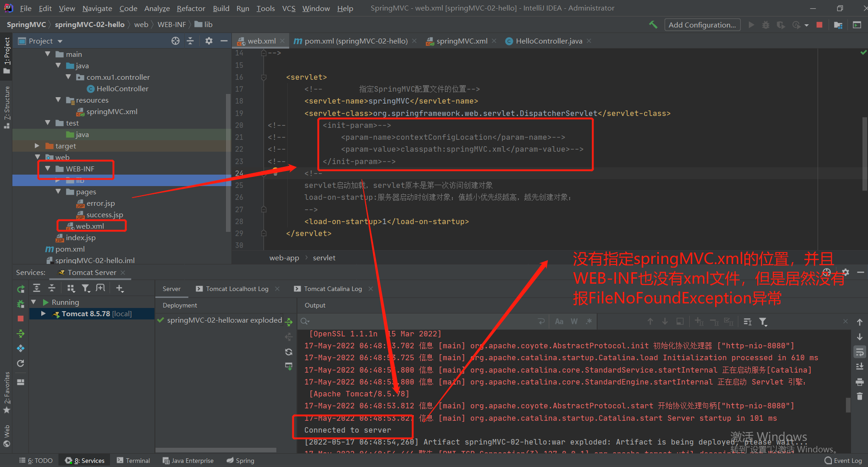Click the Project tree vertical scrollbar

[x=228, y=163]
